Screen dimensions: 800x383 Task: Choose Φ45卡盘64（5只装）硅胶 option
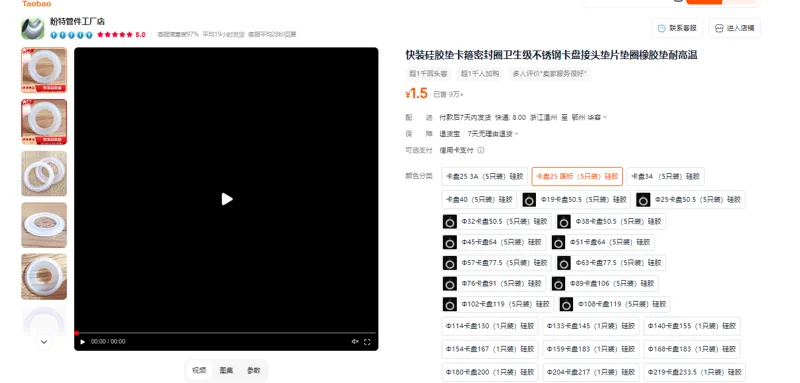(494, 242)
